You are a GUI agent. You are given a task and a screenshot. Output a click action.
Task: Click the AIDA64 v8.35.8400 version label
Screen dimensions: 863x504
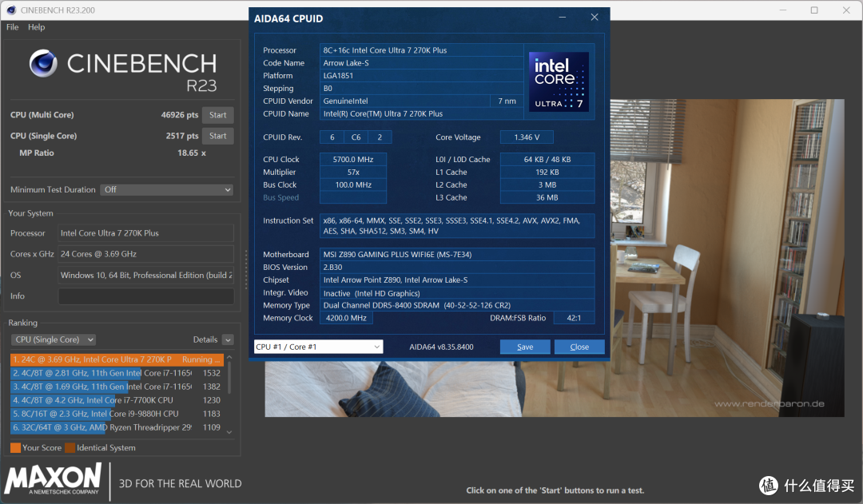441,347
